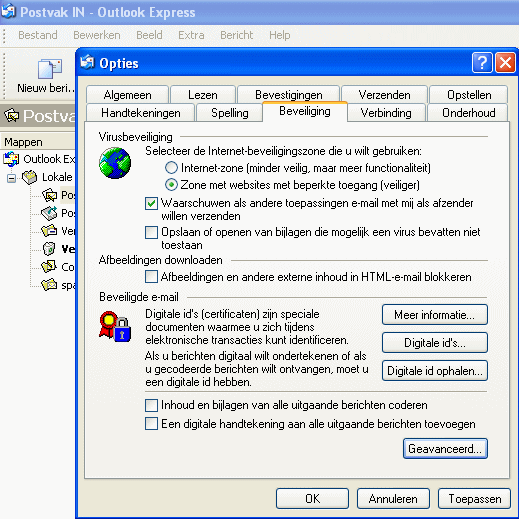519x519 pixels.
Task: Check Inhoud en bijlagen van uitgaande berichten coderen
Action: (x=151, y=405)
